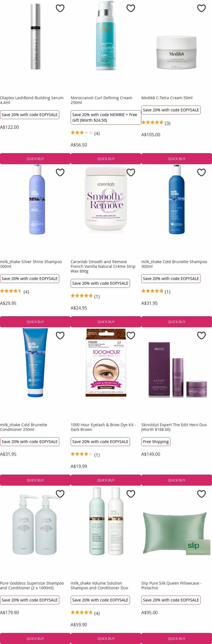Wishlist the milk_shake Silver Shine Shampoo
This screenshot has width=212, height=644.
(x=60, y=172)
